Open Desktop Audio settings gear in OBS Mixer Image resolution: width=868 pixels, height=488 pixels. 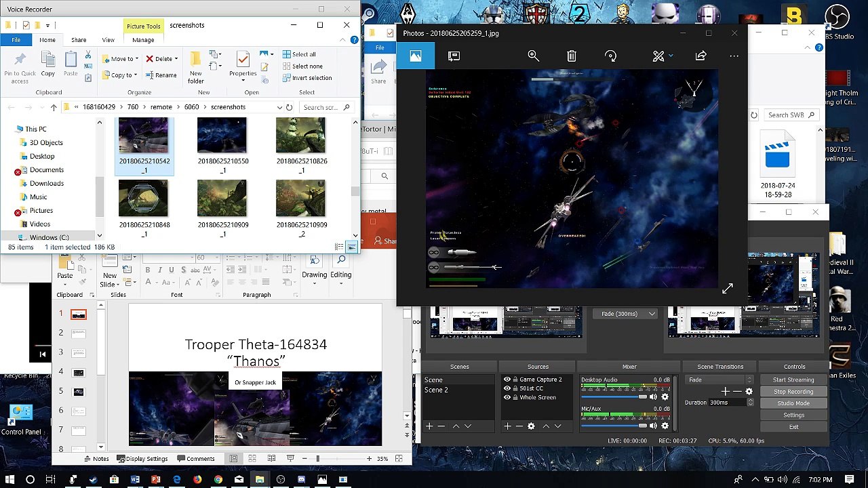click(665, 397)
